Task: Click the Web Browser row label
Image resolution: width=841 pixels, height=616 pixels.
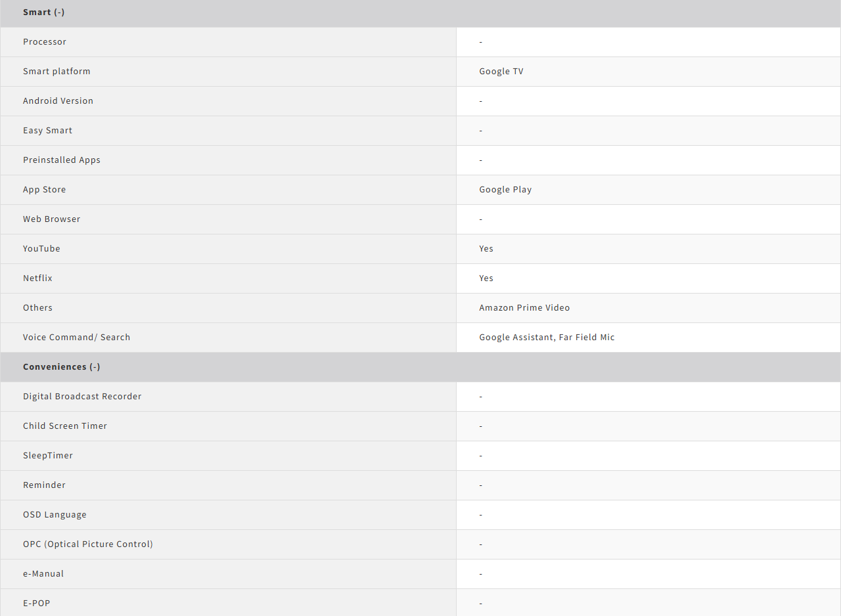Action: pyautogui.click(x=51, y=219)
